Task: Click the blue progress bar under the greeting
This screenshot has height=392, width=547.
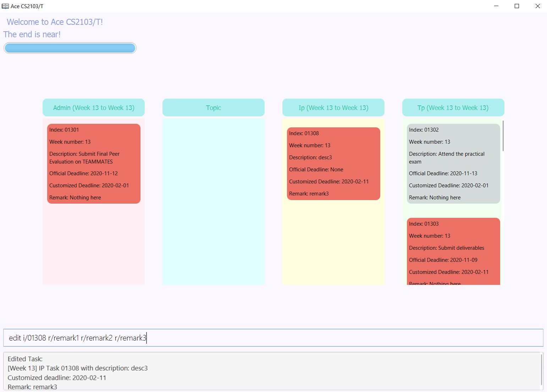Action: pos(70,48)
